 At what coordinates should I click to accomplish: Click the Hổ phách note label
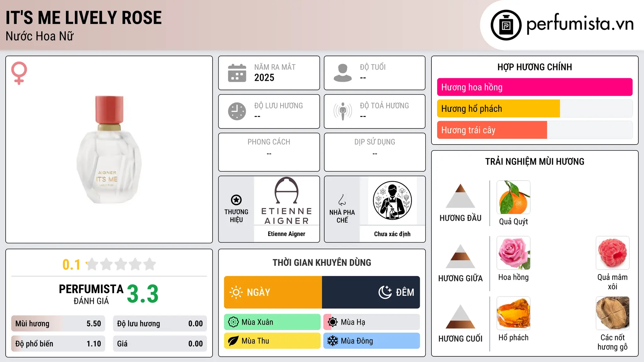click(514, 337)
